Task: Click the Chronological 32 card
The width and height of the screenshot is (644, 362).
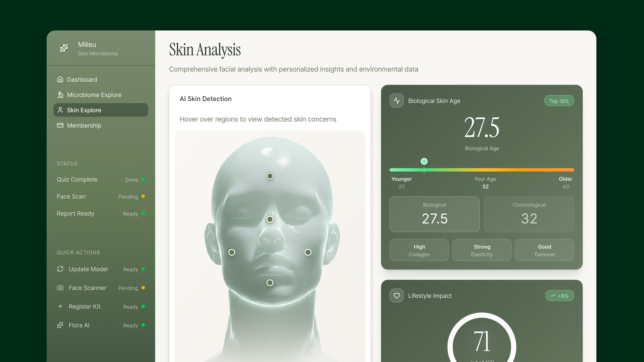Action: (x=529, y=214)
